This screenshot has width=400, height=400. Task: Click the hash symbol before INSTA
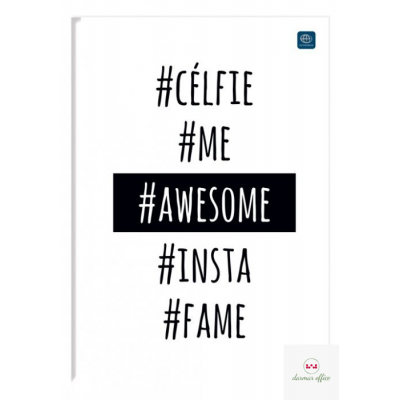pyautogui.click(x=165, y=269)
